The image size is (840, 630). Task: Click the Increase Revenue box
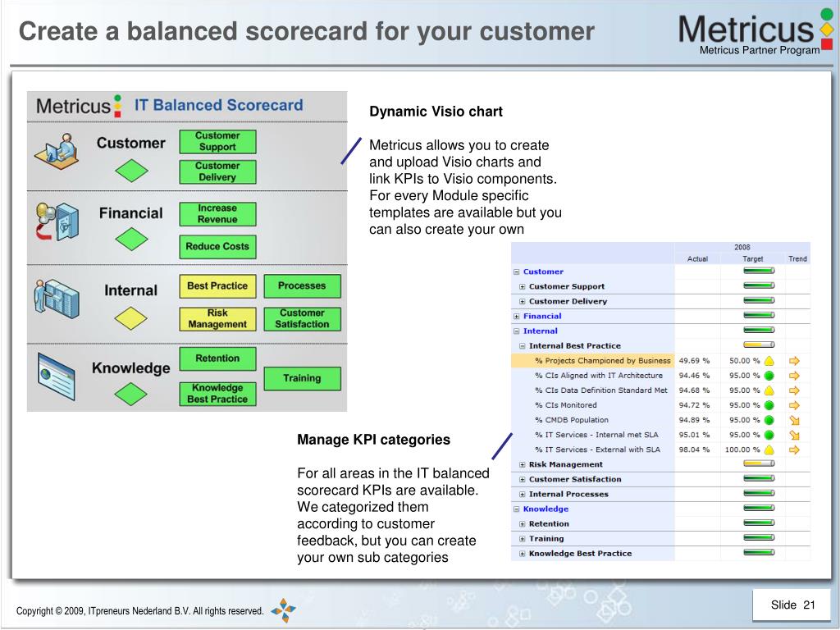(217, 214)
